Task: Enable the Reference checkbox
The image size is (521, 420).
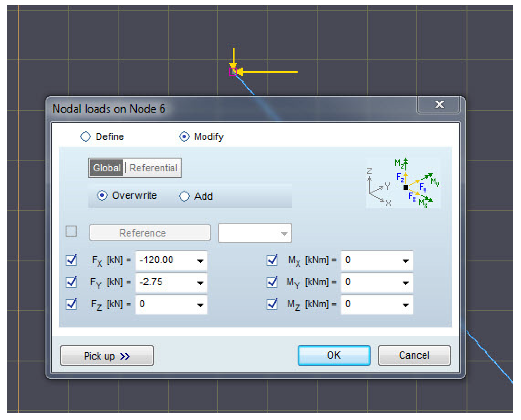Action: tap(71, 231)
